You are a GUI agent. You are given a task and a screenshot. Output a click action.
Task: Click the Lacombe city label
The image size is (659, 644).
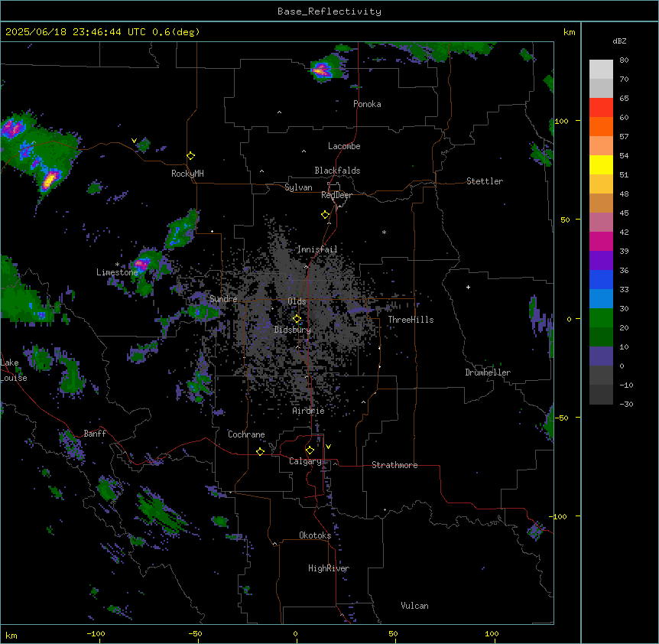(x=344, y=146)
